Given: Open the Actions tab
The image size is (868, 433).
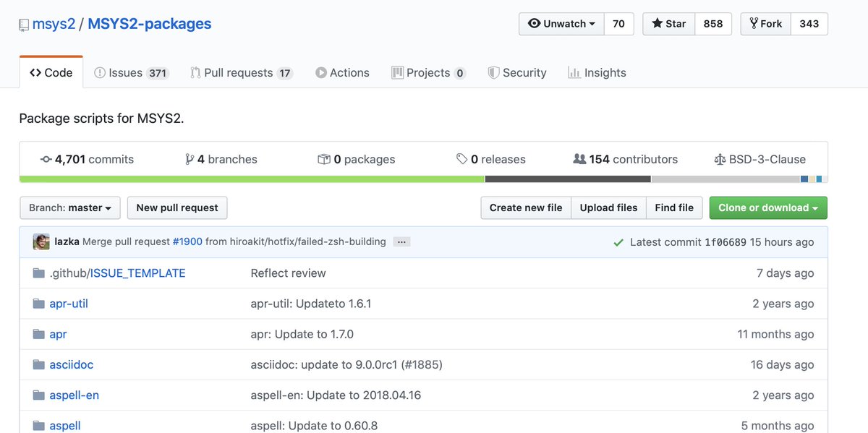Looking at the screenshot, I should pos(342,72).
